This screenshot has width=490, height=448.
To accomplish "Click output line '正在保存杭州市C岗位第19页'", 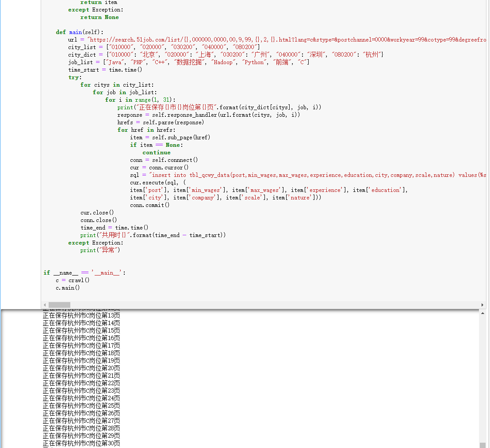I will click(81, 360).
